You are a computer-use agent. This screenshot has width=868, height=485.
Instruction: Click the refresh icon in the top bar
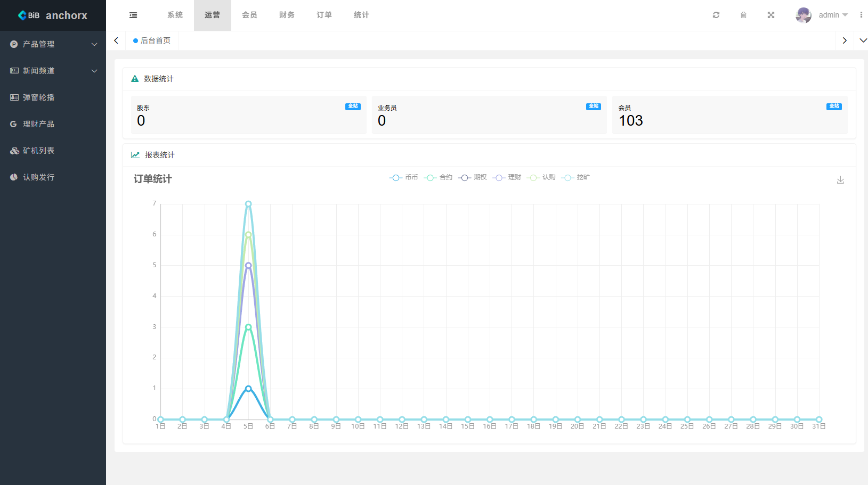(716, 15)
